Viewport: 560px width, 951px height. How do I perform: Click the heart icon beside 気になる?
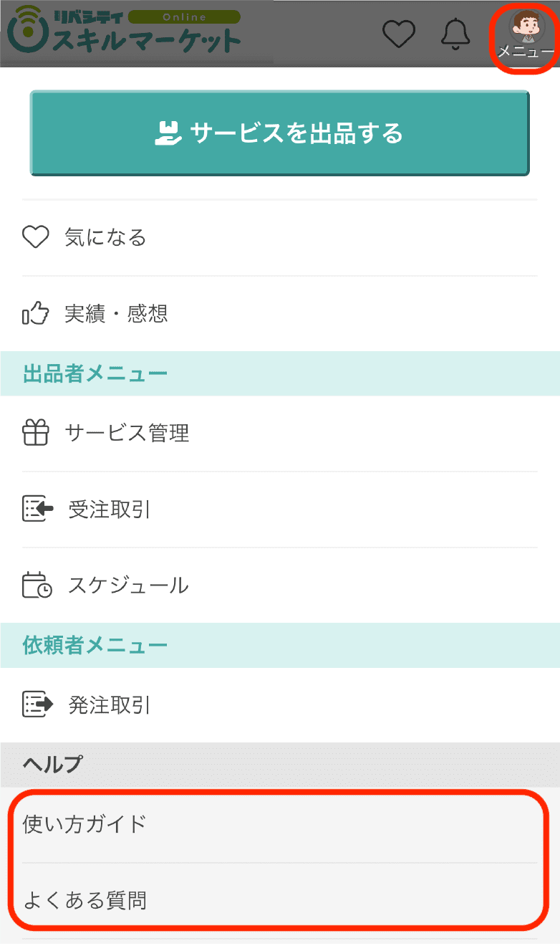35,237
